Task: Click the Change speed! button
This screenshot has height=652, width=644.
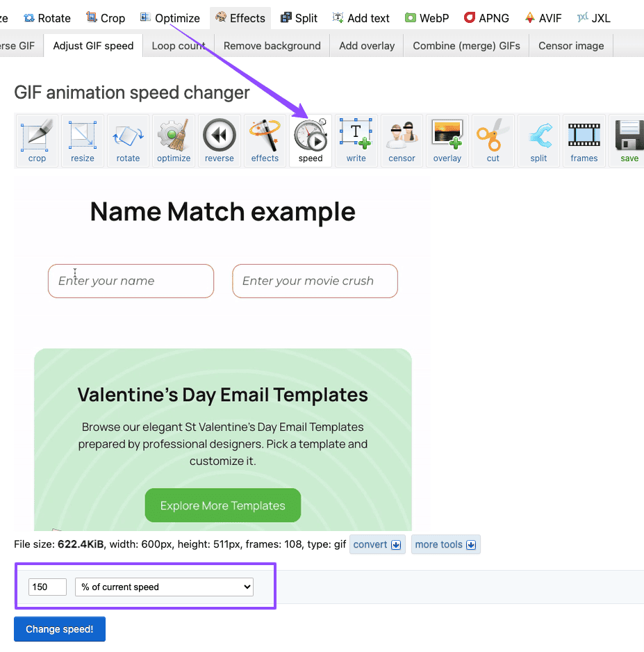Action: click(59, 628)
